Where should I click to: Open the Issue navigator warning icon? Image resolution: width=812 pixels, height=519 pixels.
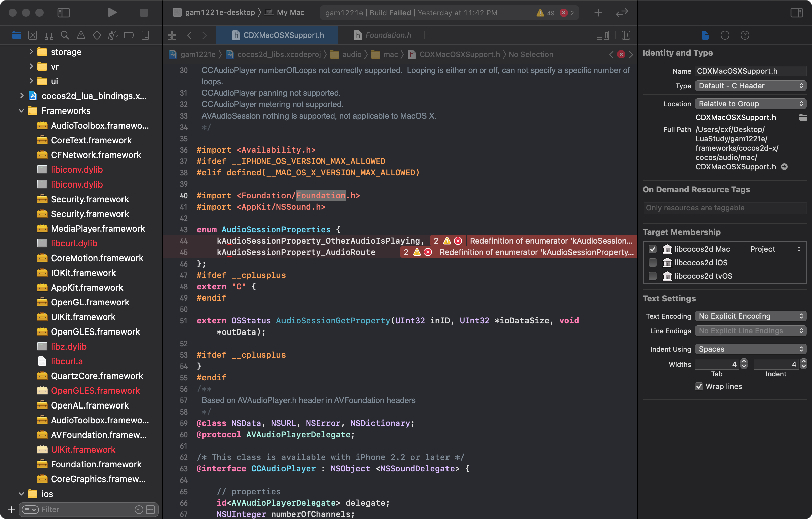(81, 35)
